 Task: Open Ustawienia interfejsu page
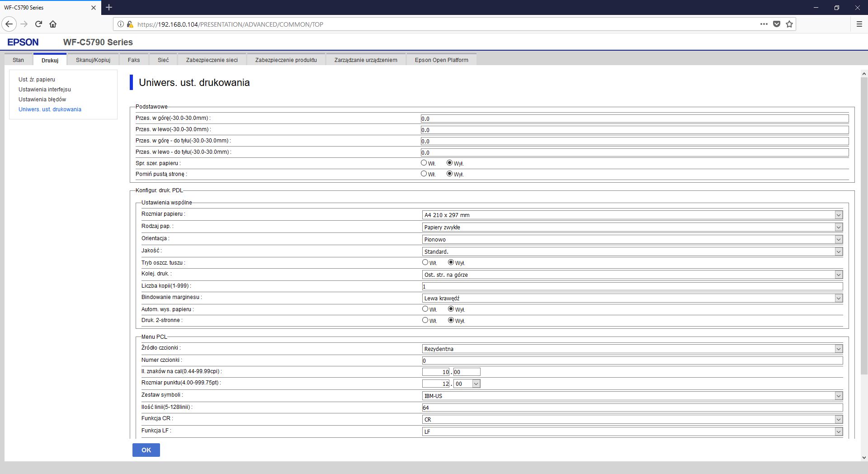[x=45, y=90]
